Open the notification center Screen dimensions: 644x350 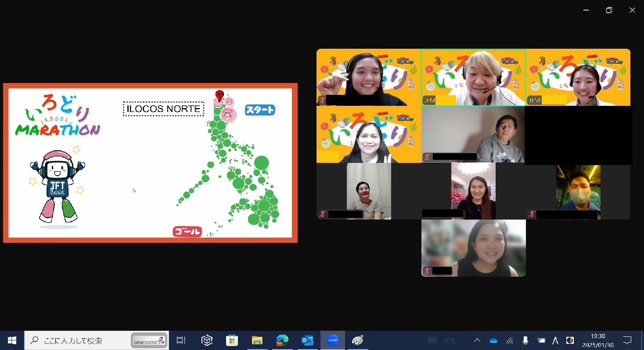[x=627, y=340]
